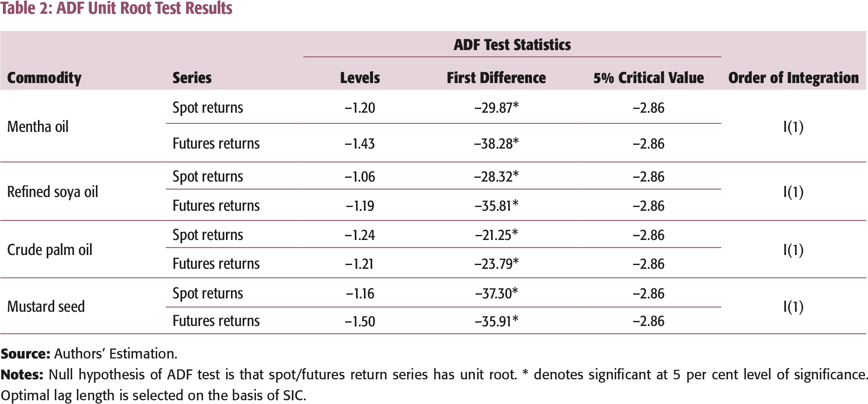Image resolution: width=868 pixels, height=404 pixels.
Task: Click the −23.79* first difference value
Action: (x=496, y=264)
